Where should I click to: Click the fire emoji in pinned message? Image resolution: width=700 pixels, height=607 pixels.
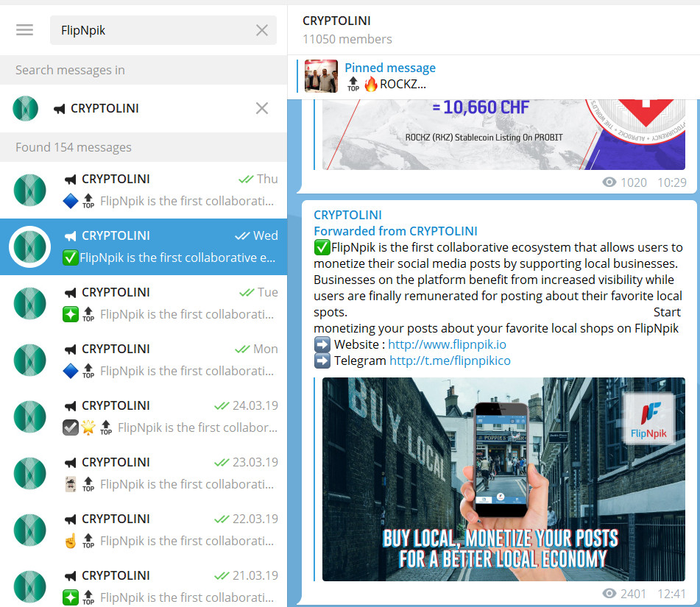pyautogui.click(x=370, y=84)
